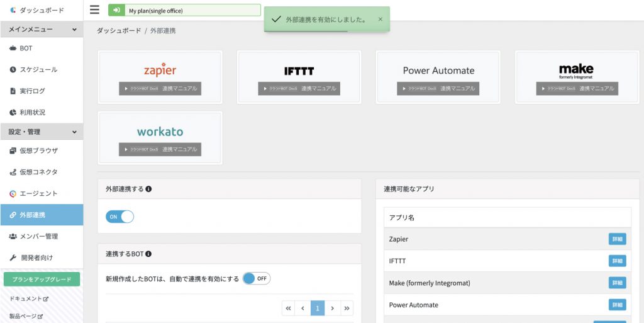Click the document icon beside 実行ログ
This screenshot has height=323, width=644.
(x=13, y=91)
